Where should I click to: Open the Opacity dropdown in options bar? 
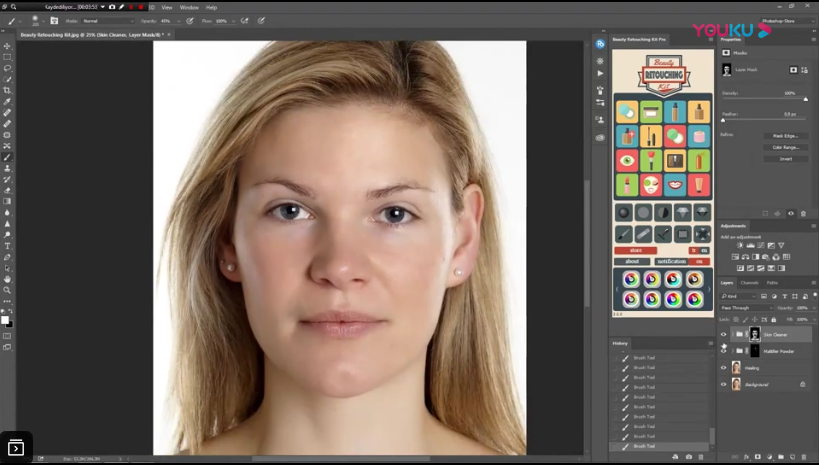179,21
